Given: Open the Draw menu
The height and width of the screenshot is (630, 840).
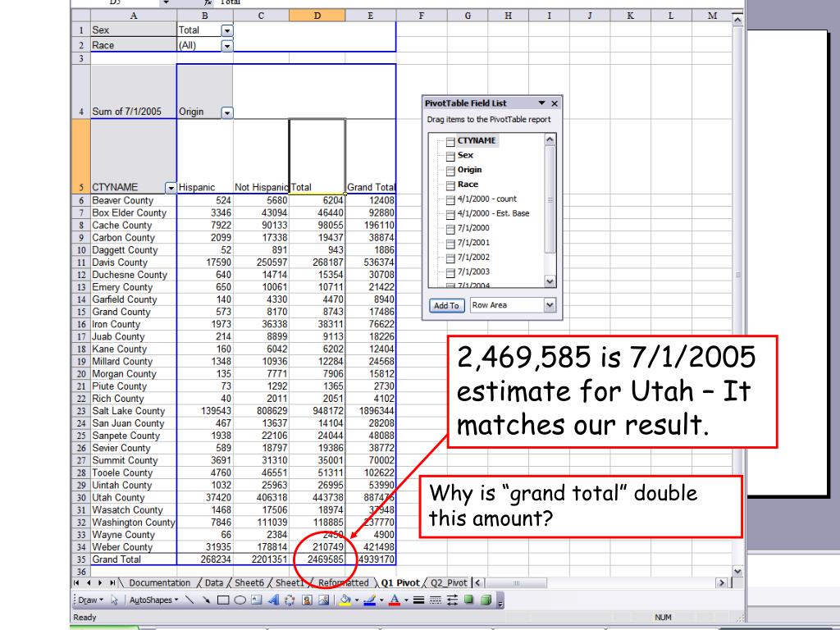Looking at the screenshot, I should (90, 600).
